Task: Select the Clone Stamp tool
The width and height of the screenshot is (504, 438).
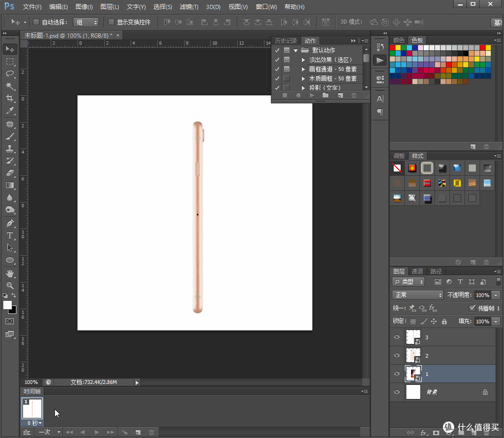Action: click(x=10, y=148)
